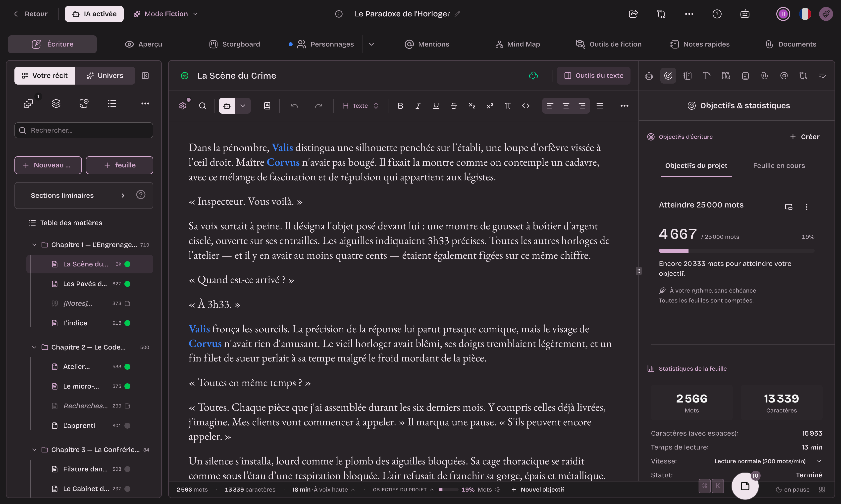Redo the last action
The image size is (841, 504).
(x=318, y=106)
